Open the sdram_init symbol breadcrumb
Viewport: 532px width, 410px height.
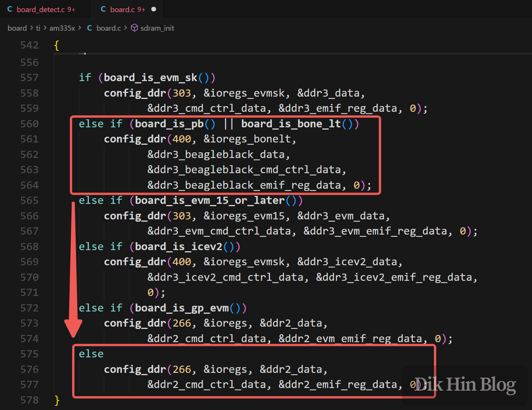(157, 28)
